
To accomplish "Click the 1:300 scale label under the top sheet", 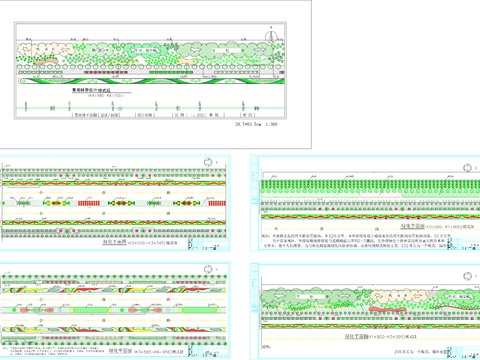I will (271, 124).
